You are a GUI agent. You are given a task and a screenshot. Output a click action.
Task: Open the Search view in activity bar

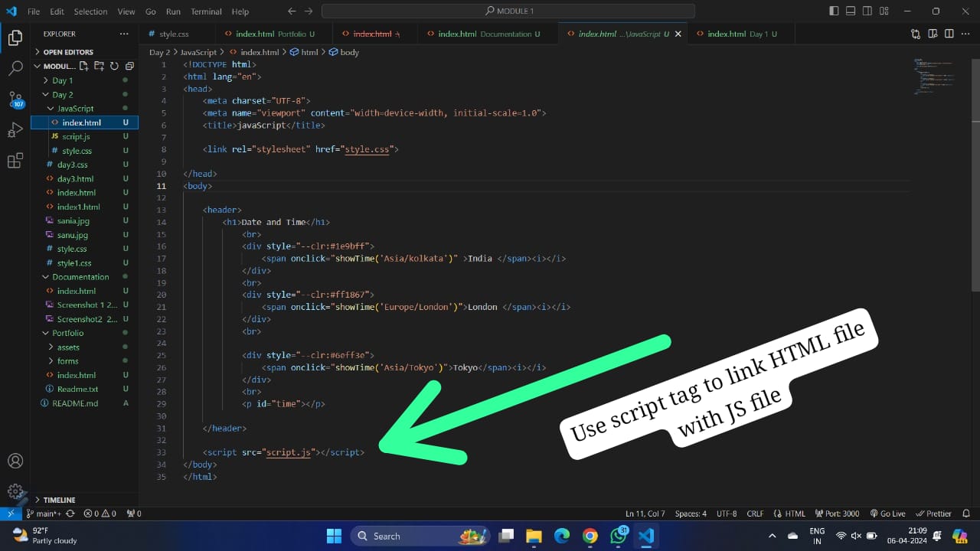point(15,68)
